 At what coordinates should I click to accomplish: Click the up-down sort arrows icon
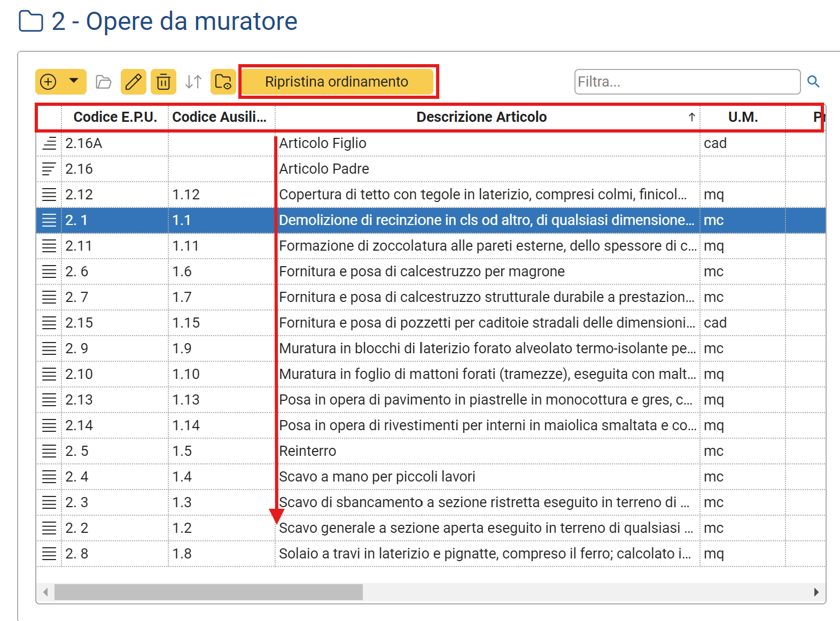tap(193, 82)
